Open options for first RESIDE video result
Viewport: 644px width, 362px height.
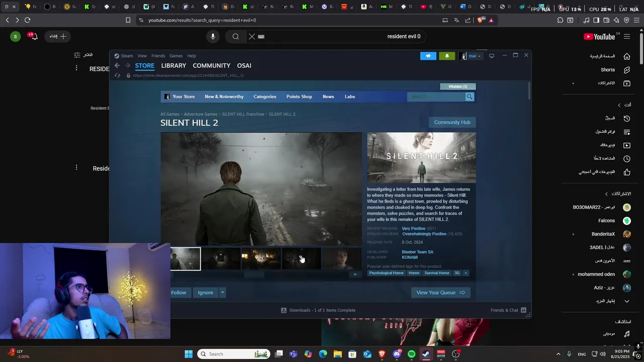coord(76,67)
